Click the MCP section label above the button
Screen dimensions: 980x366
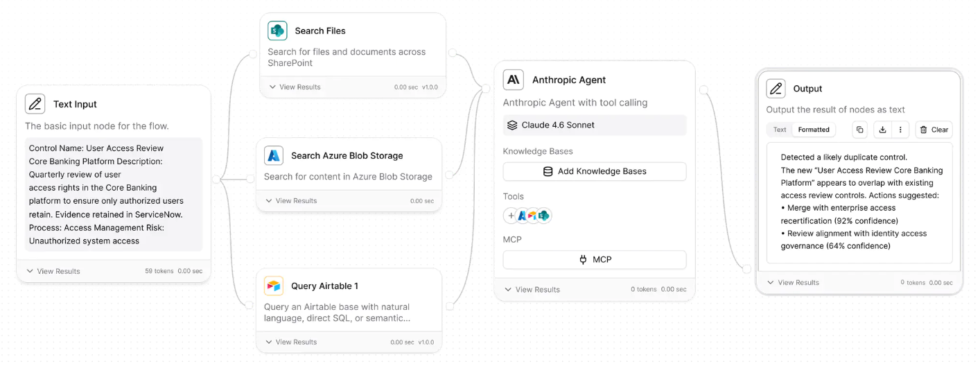(x=512, y=239)
